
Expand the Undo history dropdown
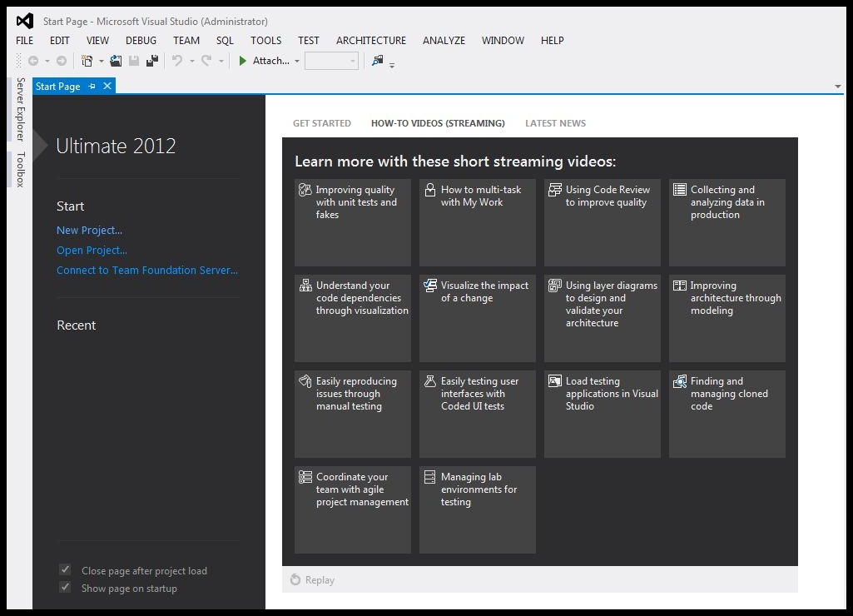point(192,60)
